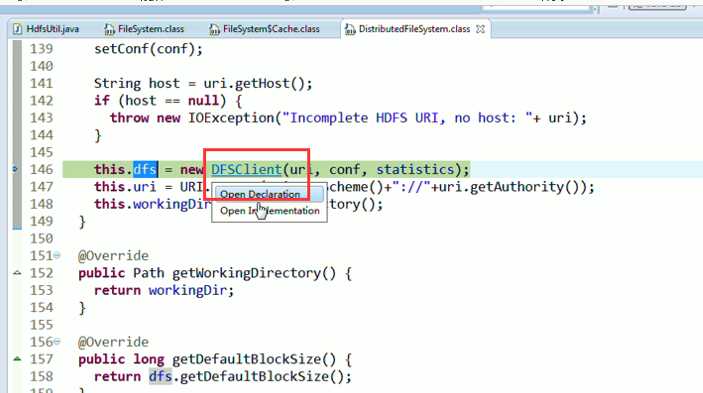Click line number 150
This screenshot has width=703, height=393.
tap(41, 238)
